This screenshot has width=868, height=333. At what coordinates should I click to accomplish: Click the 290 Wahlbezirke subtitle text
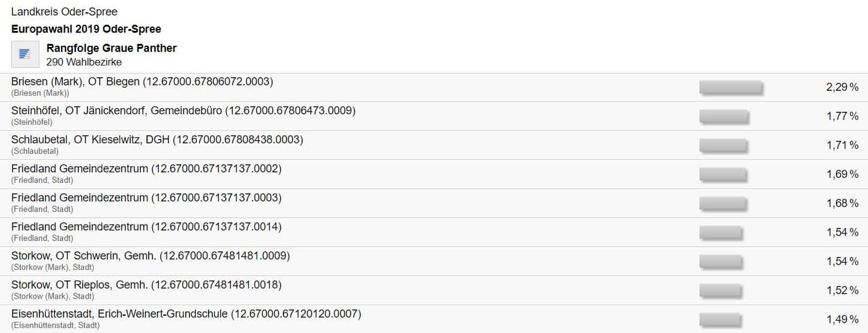(83, 62)
